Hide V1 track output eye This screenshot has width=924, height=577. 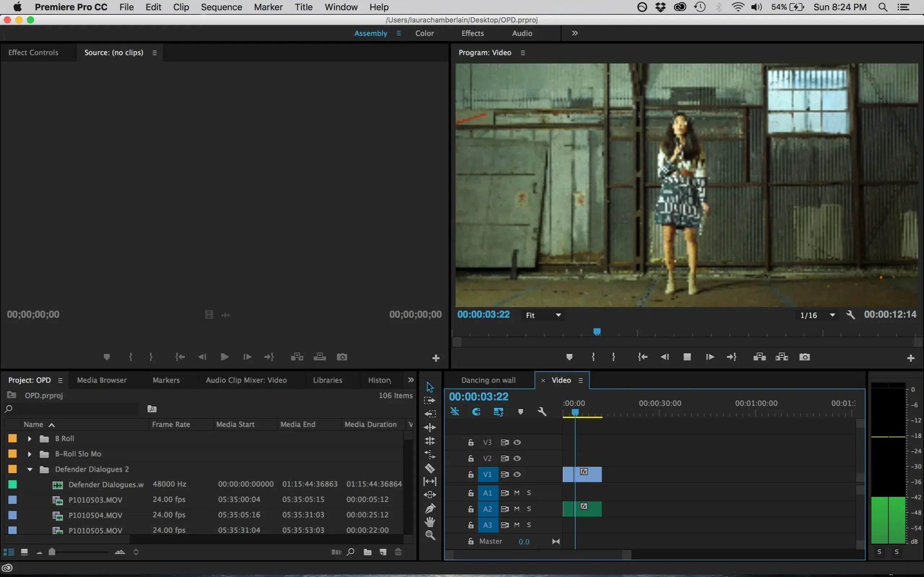coord(517,474)
